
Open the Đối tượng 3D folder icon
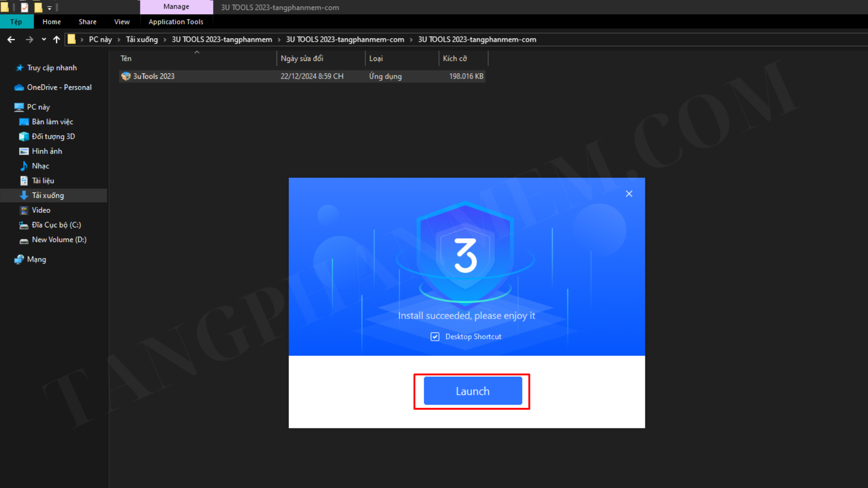point(24,136)
